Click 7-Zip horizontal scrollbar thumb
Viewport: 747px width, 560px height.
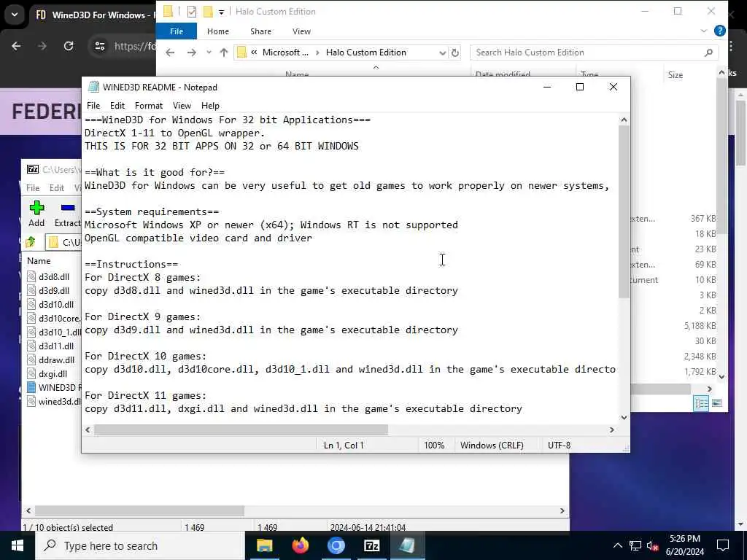[x=139, y=510]
